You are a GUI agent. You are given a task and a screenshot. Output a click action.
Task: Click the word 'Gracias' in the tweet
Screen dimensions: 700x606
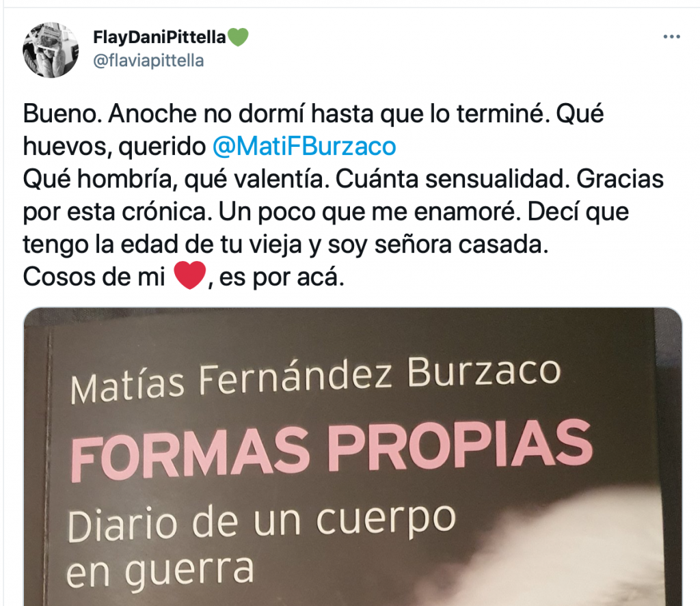[619, 179]
